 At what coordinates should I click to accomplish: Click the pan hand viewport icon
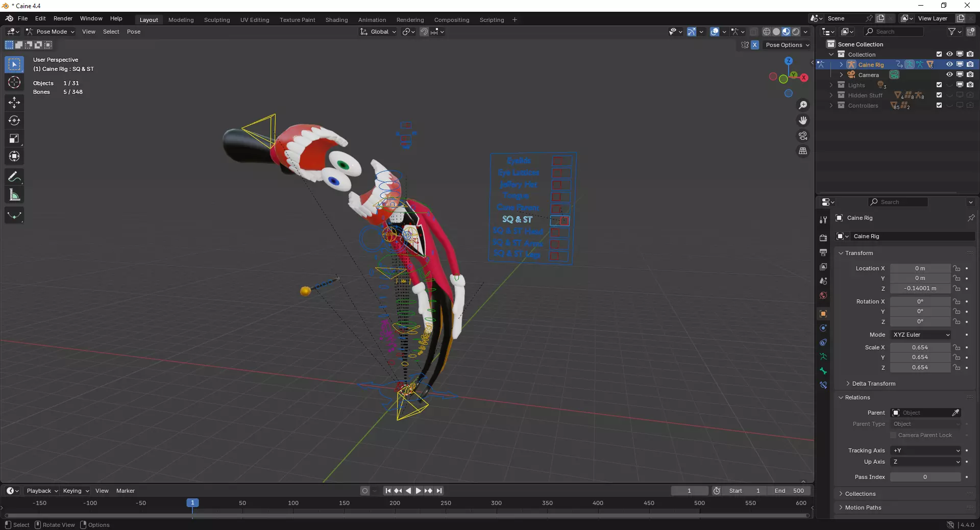803,120
